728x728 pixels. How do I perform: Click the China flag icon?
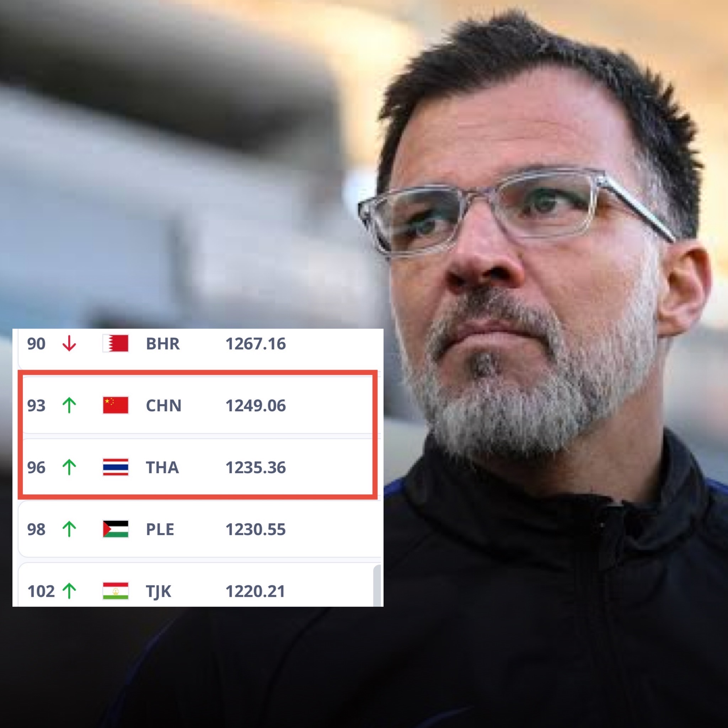(x=116, y=405)
